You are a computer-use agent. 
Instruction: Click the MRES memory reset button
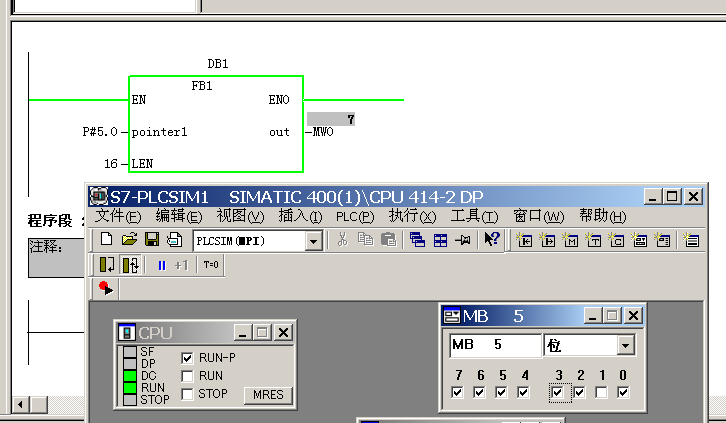click(x=268, y=395)
